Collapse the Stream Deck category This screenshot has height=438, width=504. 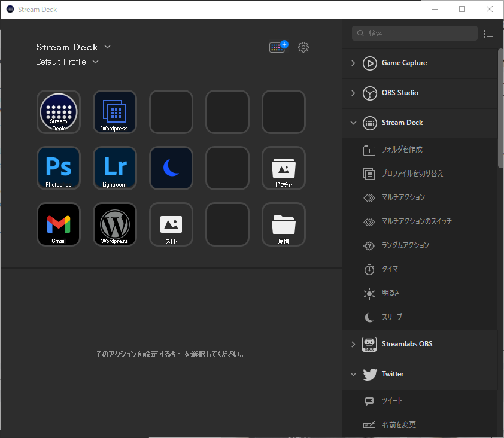[x=353, y=123]
